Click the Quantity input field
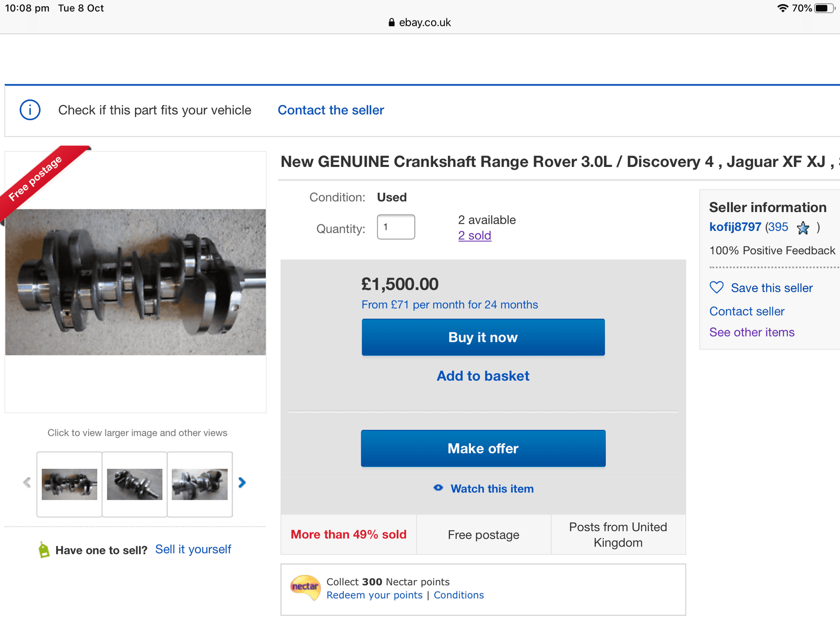 click(x=396, y=227)
